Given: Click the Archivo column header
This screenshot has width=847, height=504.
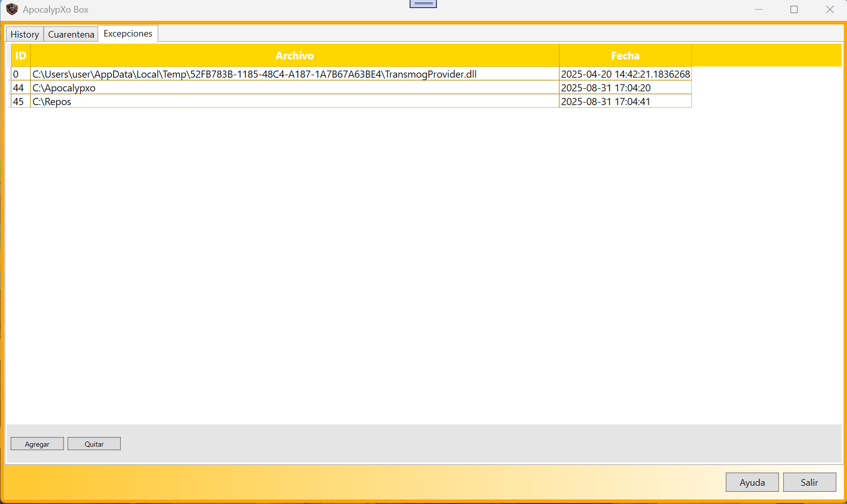Looking at the screenshot, I should [294, 56].
